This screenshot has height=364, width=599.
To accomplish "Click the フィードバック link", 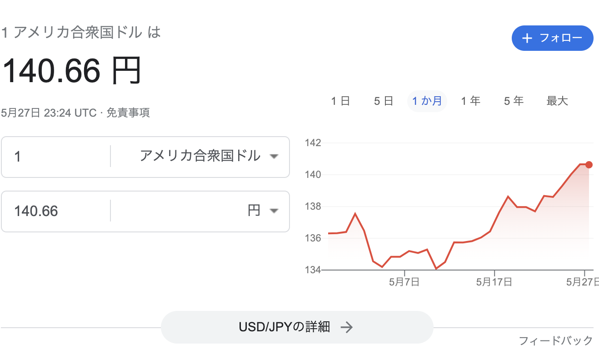I will tap(556, 340).
